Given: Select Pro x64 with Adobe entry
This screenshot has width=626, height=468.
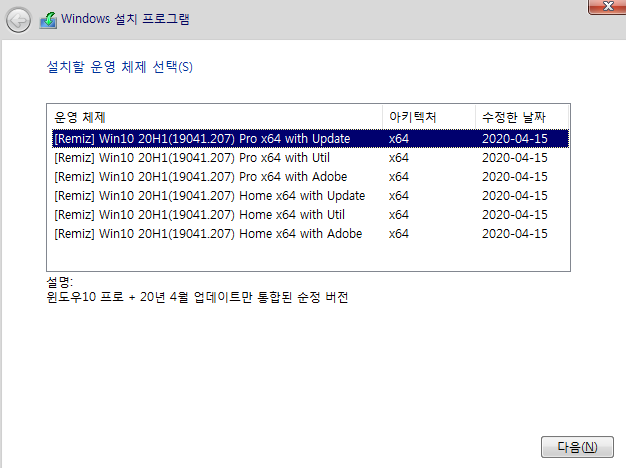Looking at the screenshot, I should (310, 176).
